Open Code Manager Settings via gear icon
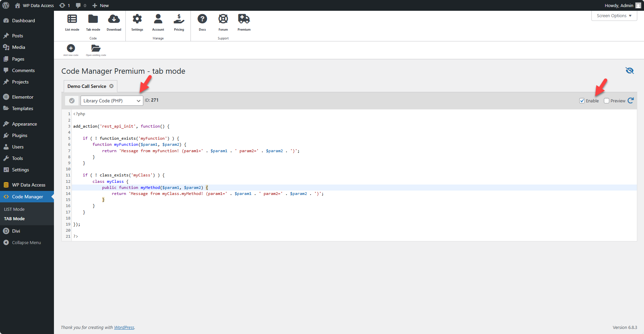The height and width of the screenshot is (334, 644). click(x=137, y=22)
